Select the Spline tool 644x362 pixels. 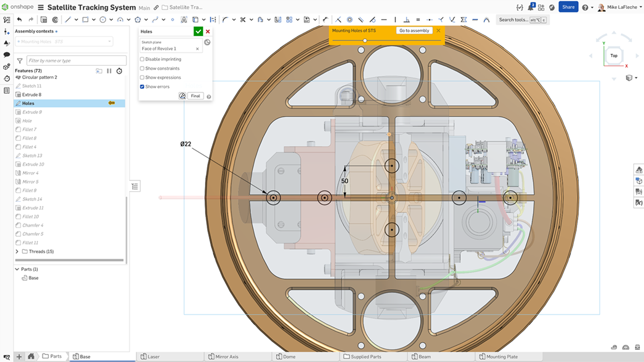155,19
